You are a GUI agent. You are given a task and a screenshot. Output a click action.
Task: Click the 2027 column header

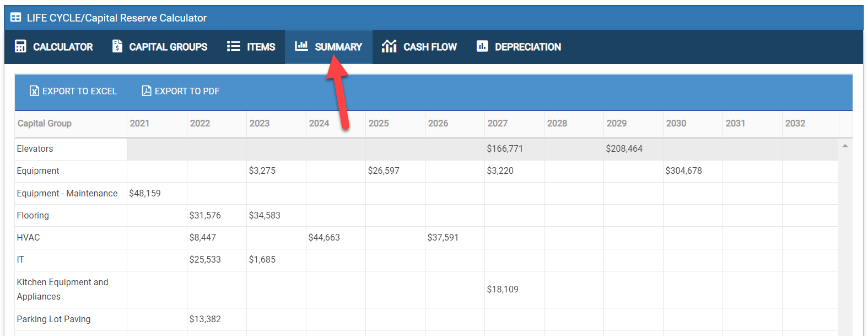click(497, 124)
